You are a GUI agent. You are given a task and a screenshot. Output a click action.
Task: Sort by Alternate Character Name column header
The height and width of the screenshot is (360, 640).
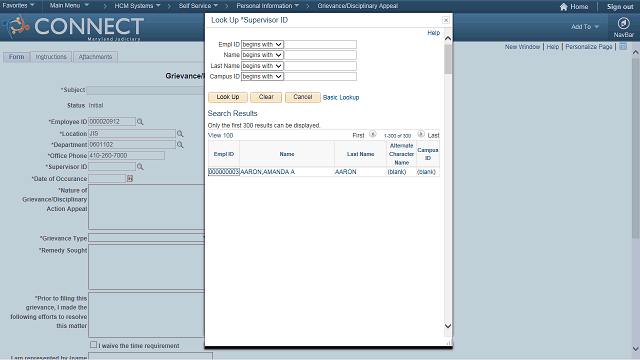coord(402,154)
